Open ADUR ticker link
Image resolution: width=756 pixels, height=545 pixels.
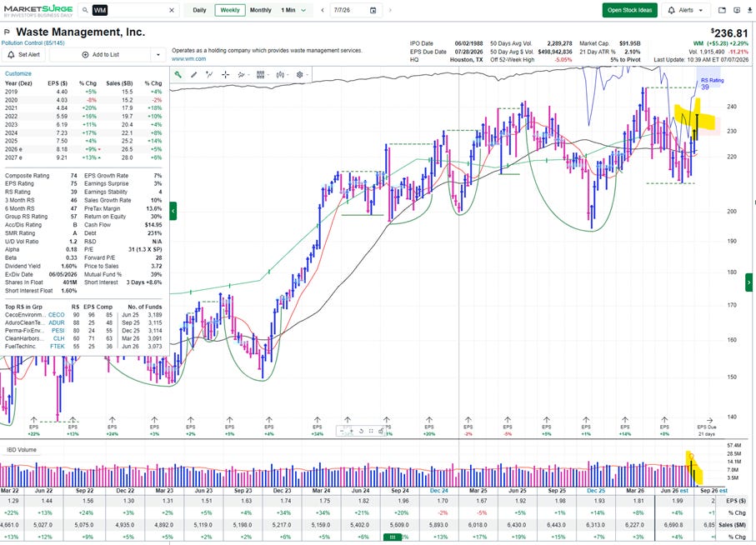click(57, 322)
